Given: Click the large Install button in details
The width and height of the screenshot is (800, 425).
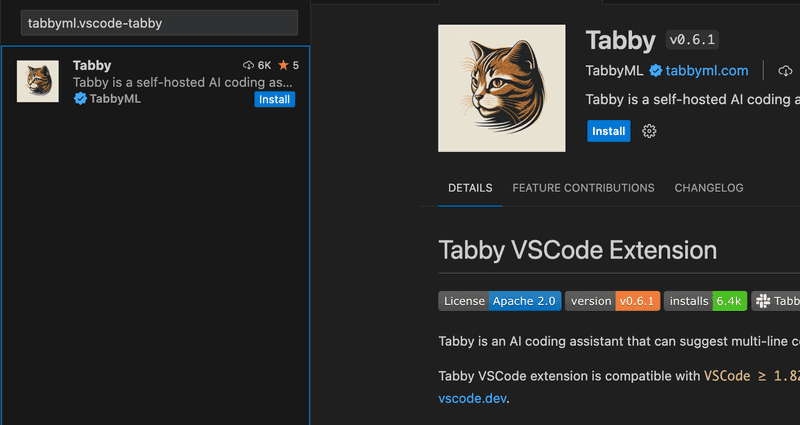Looking at the screenshot, I should (x=609, y=131).
